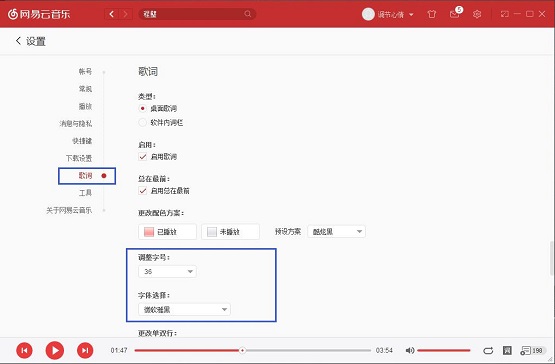Play the previous track

coord(24,351)
